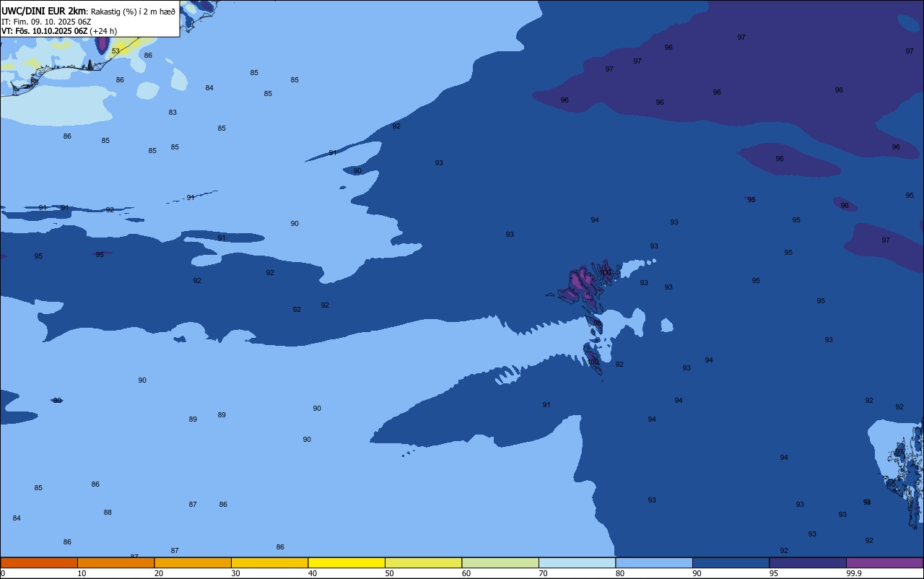
Task: Click the 99.9 legend tick label
Action: pos(854,573)
